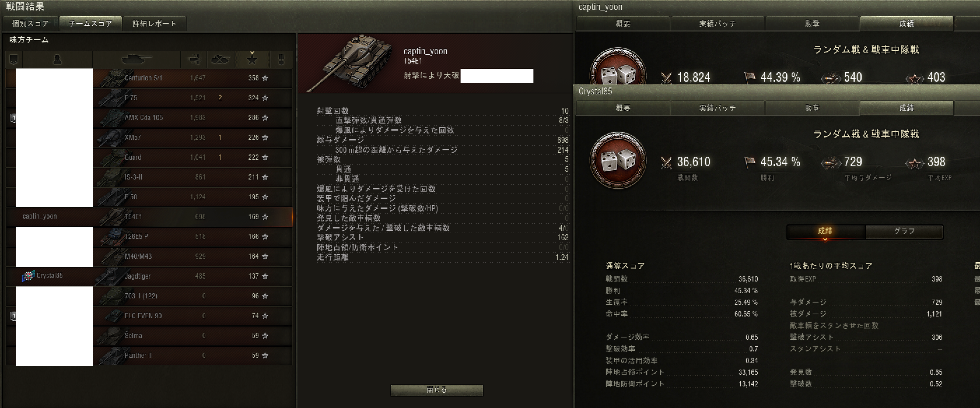
Task: Click the medal column header icon
Action: 281,59
